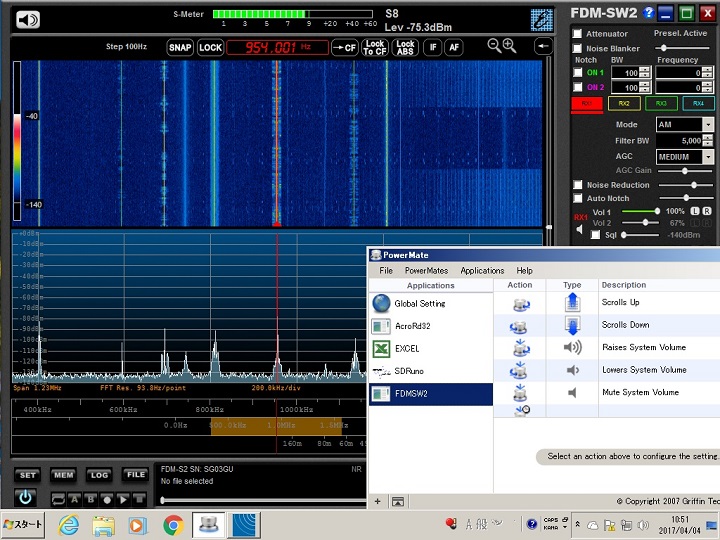Toggle the Vol 1 L channel button
The width and height of the screenshot is (720, 540).
coord(695,211)
